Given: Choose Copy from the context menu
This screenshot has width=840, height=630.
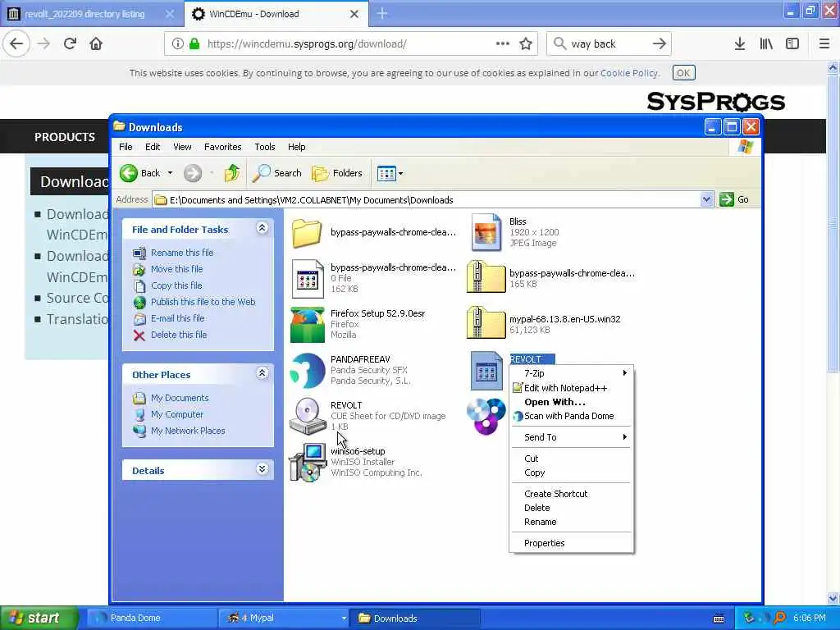Looking at the screenshot, I should [x=571, y=472].
